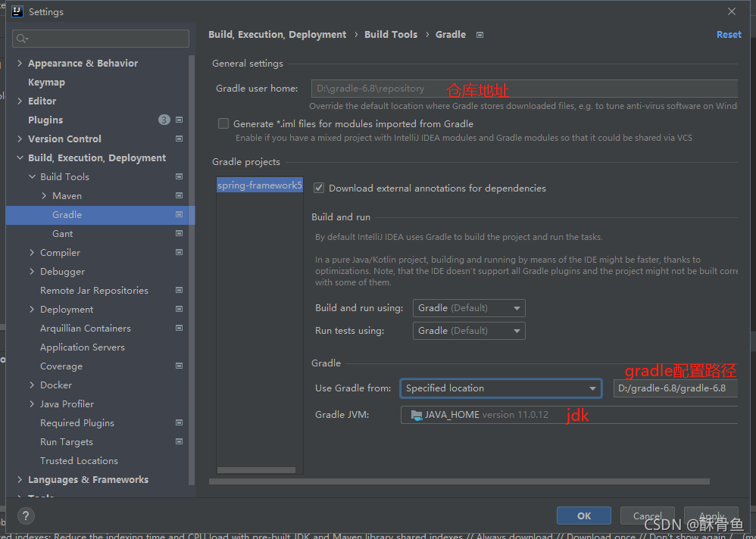
Task: Open the Run tests using dropdown
Action: 469,331
